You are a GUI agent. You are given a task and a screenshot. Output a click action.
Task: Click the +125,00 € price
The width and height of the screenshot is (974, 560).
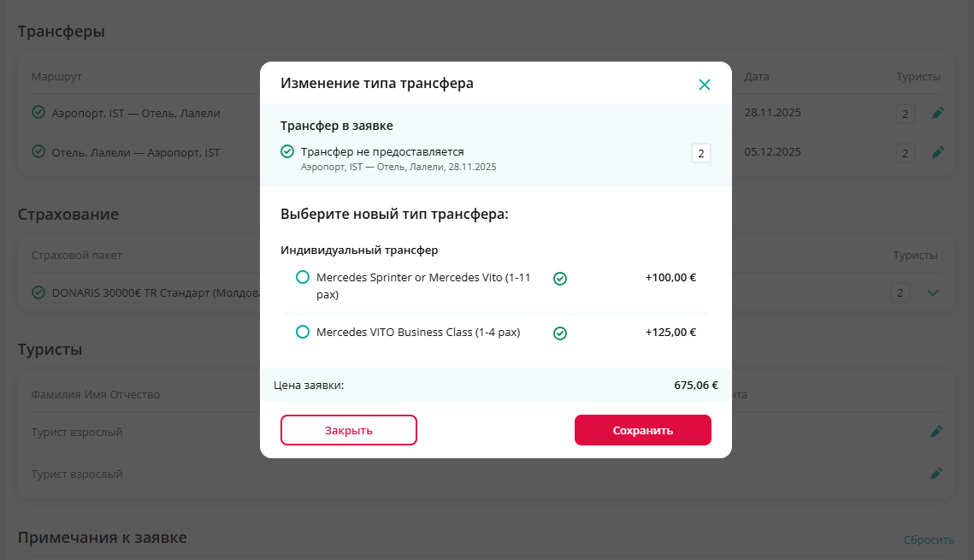click(670, 332)
